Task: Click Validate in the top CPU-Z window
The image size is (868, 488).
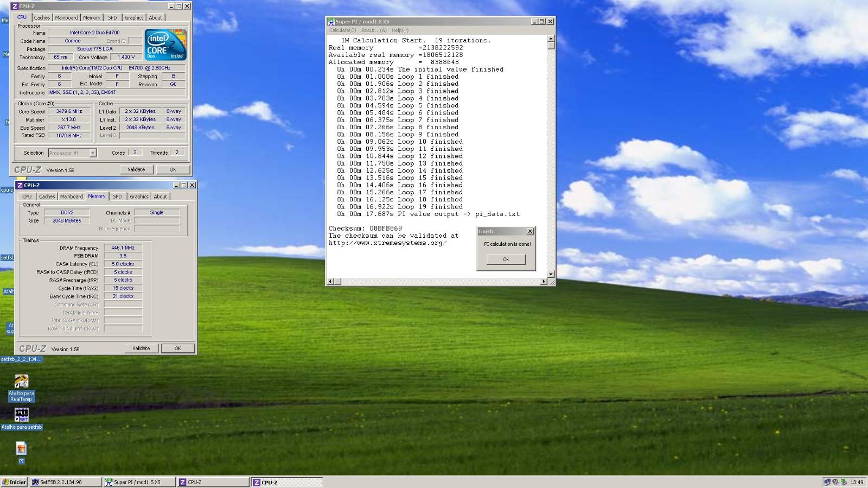Action: pos(136,169)
